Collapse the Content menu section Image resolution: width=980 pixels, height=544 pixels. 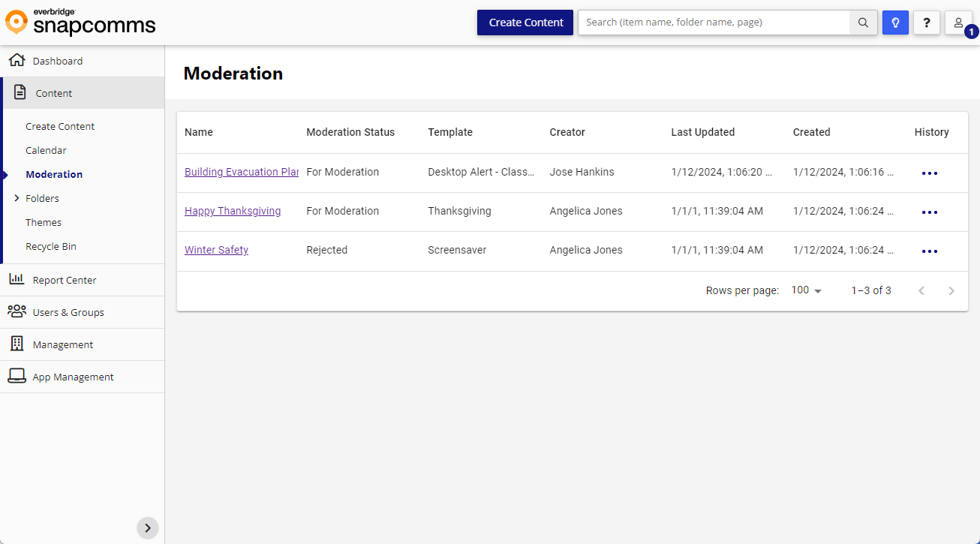pyautogui.click(x=54, y=93)
